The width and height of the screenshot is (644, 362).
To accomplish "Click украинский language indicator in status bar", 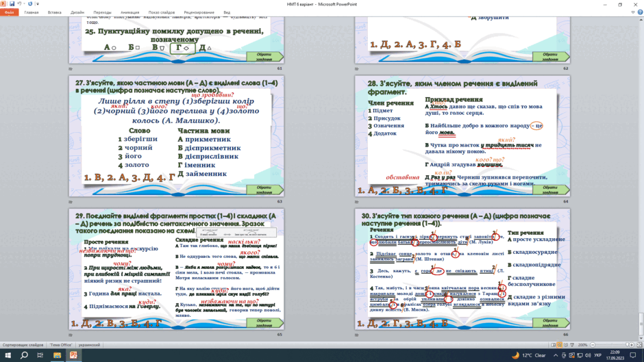I will [x=89, y=345].
